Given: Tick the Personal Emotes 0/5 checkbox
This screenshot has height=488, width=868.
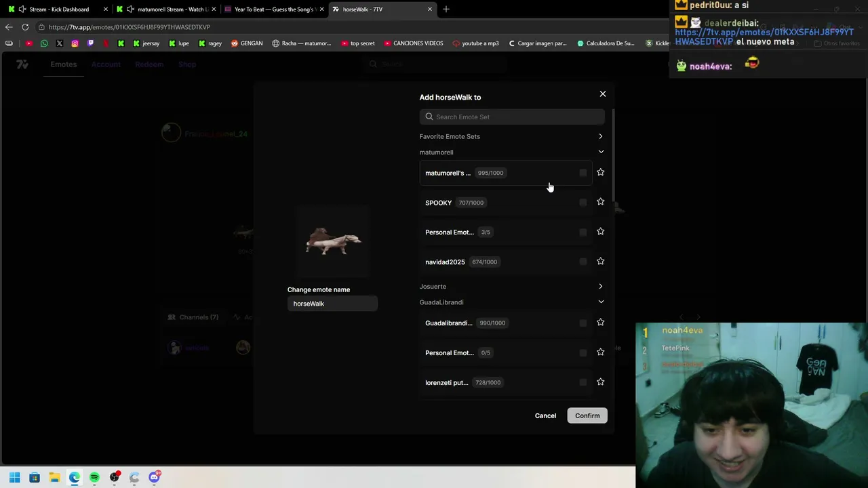Looking at the screenshot, I should pyautogui.click(x=583, y=353).
